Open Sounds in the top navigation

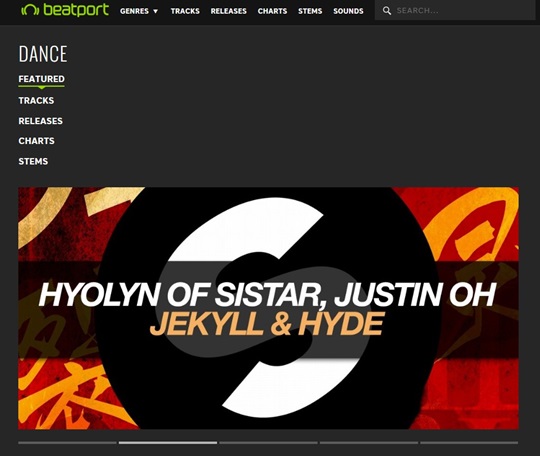[348, 11]
